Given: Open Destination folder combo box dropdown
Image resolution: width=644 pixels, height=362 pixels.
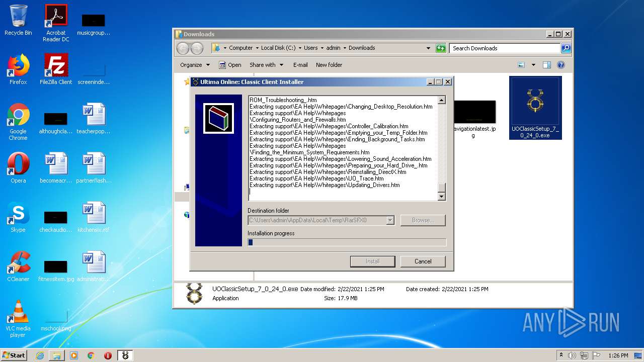Looking at the screenshot, I should point(390,220).
